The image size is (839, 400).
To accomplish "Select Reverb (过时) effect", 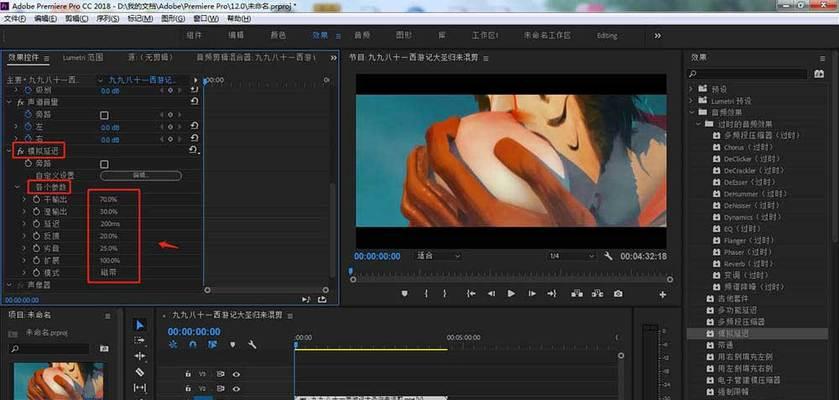I will pyautogui.click(x=749, y=264).
